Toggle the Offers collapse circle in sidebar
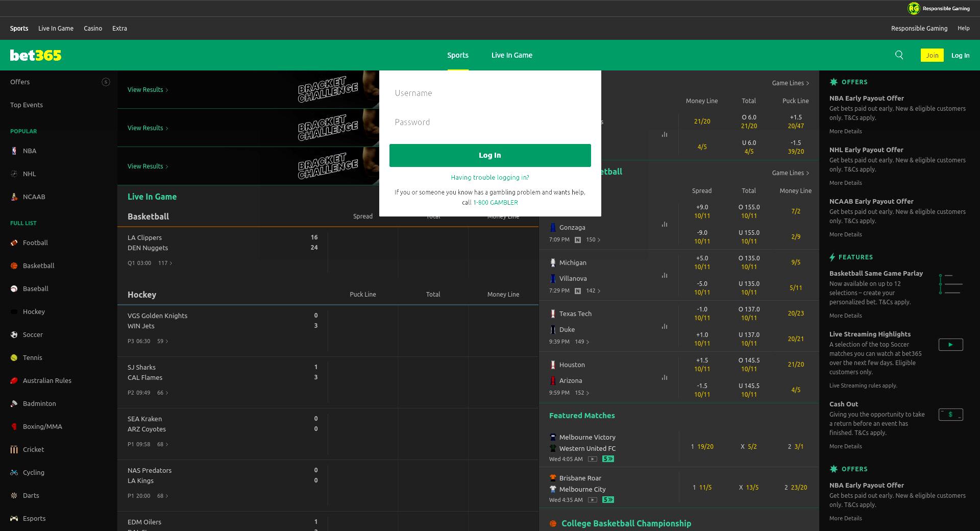Image resolution: width=980 pixels, height=531 pixels. click(106, 82)
